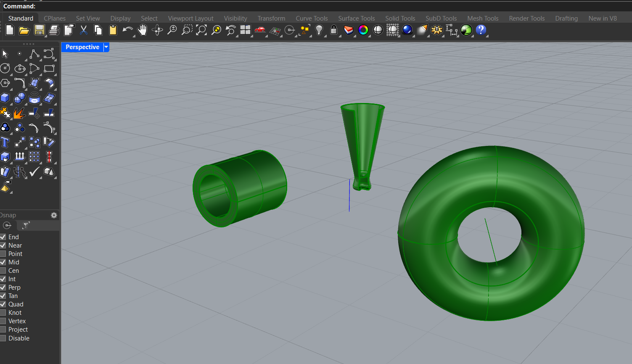This screenshot has height=364, width=632.
Task: Activate the Pan view tool
Action: point(143,30)
